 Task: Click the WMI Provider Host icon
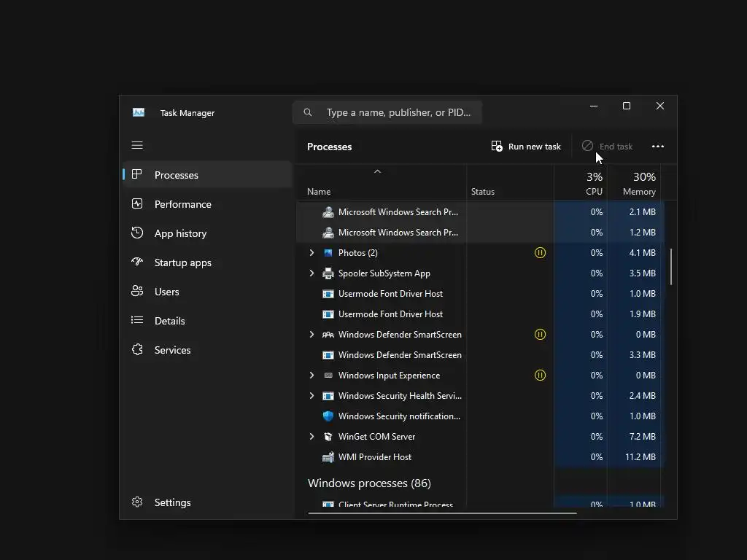point(328,457)
